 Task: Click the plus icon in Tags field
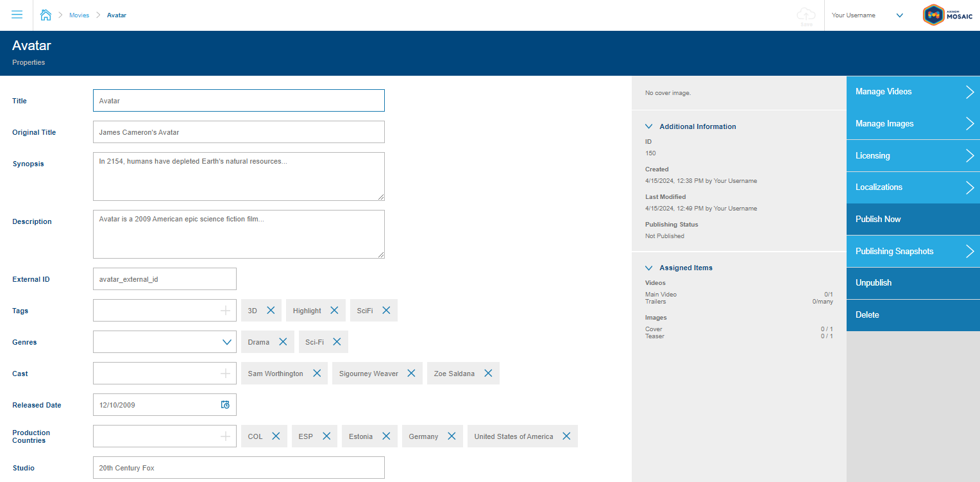click(x=225, y=311)
